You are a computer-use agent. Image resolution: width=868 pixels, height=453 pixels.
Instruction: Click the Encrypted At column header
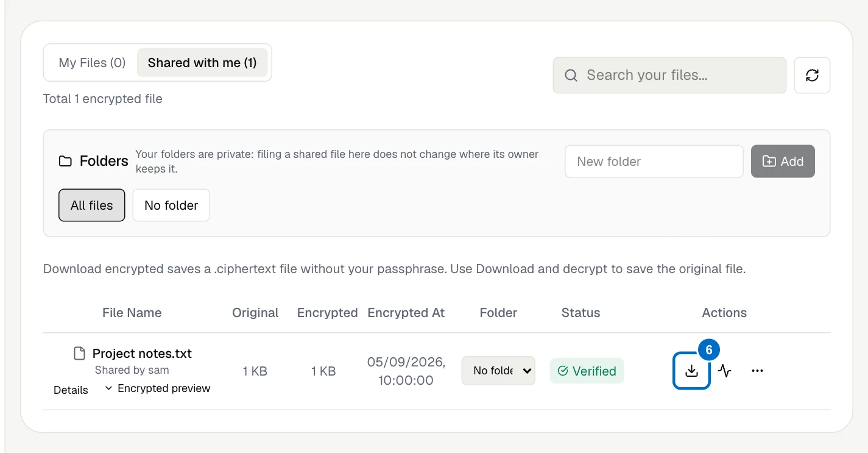point(406,313)
